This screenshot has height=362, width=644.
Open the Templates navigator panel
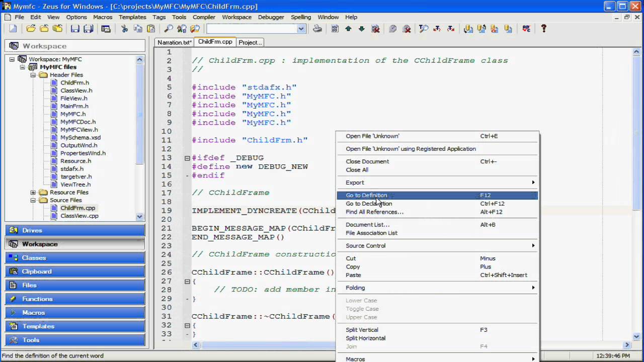pyautogui.click(x=75, y=326)
